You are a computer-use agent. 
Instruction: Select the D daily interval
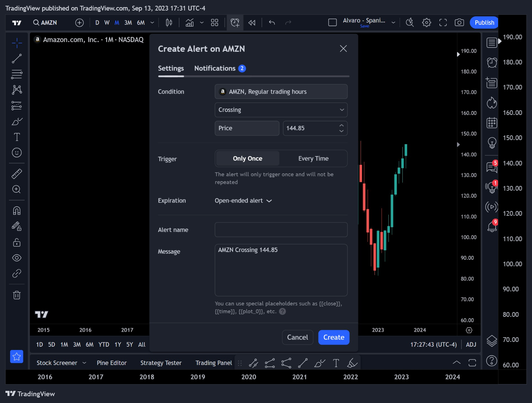click(x=97, y=23)
